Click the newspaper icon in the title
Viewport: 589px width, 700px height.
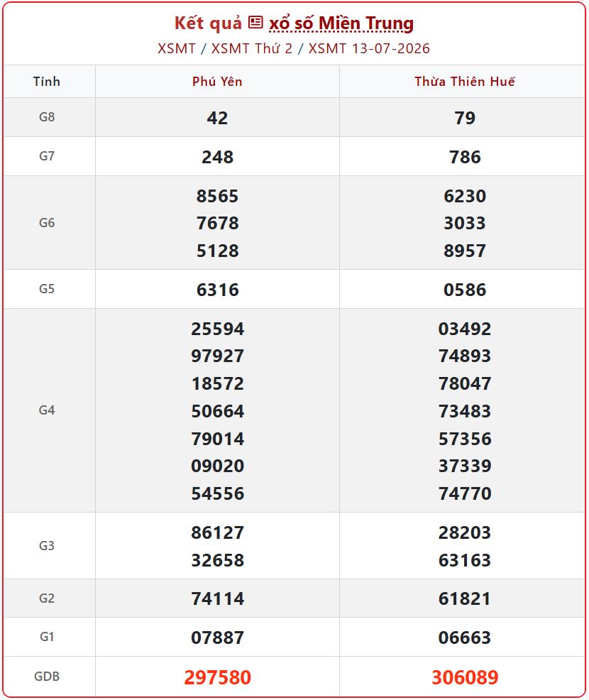coord(255,22)
